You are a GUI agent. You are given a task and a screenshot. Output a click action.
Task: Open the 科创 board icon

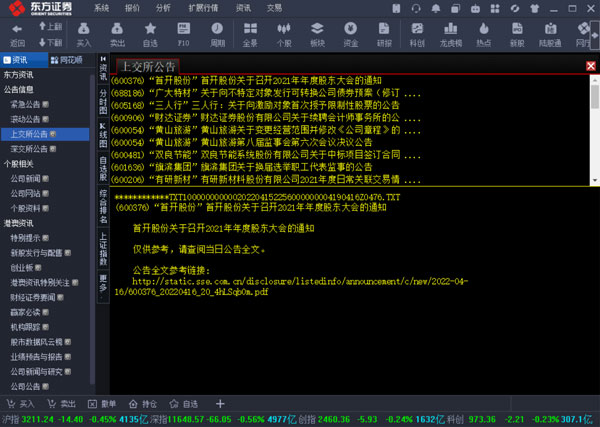[x=417, y=29]
